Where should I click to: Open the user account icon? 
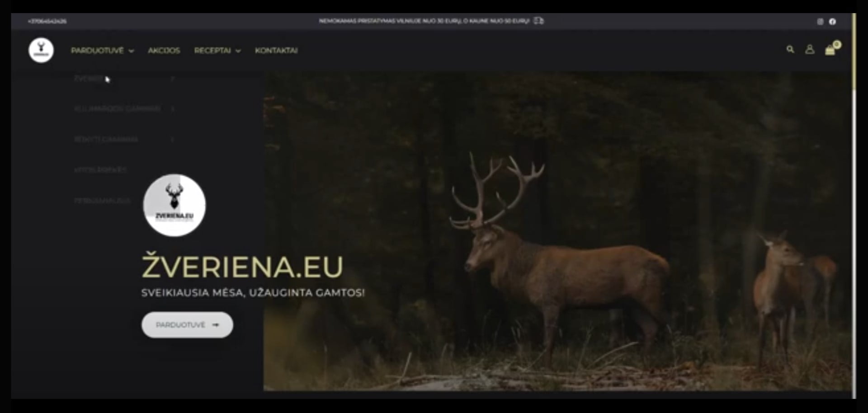(810, 50)
